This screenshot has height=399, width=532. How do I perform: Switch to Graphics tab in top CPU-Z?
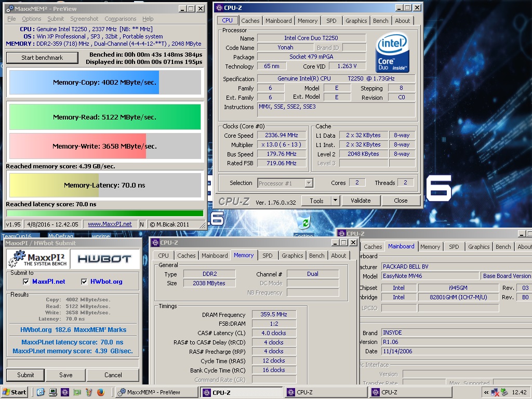(x=356, y=21)
